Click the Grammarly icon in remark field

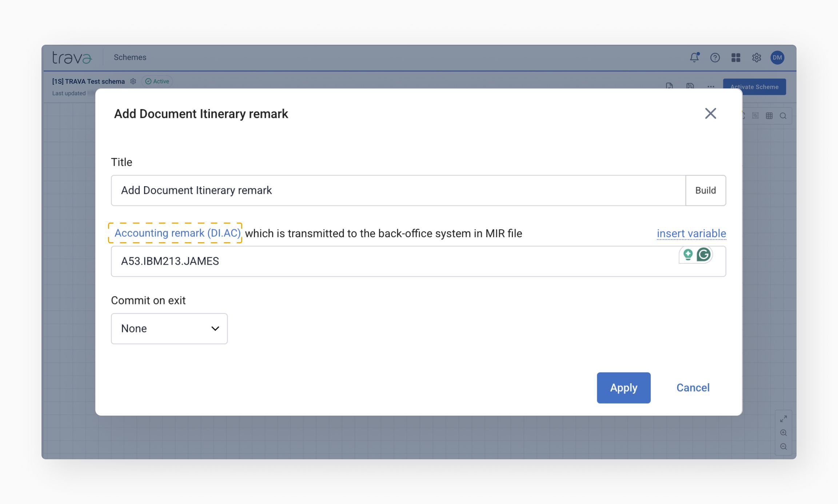[704, 255]
